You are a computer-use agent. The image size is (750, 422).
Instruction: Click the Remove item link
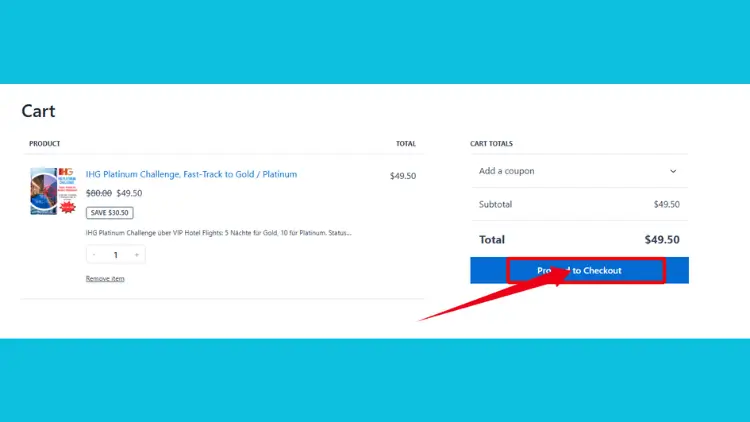pos(105,278)
